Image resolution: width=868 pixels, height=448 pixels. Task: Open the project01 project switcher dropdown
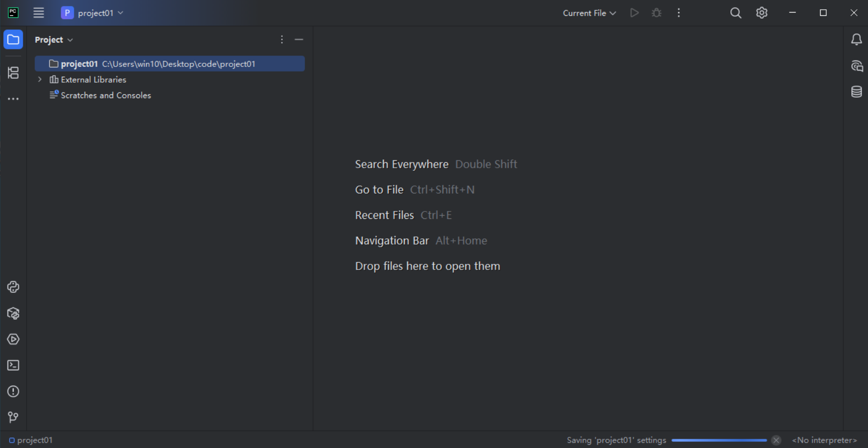92,13
